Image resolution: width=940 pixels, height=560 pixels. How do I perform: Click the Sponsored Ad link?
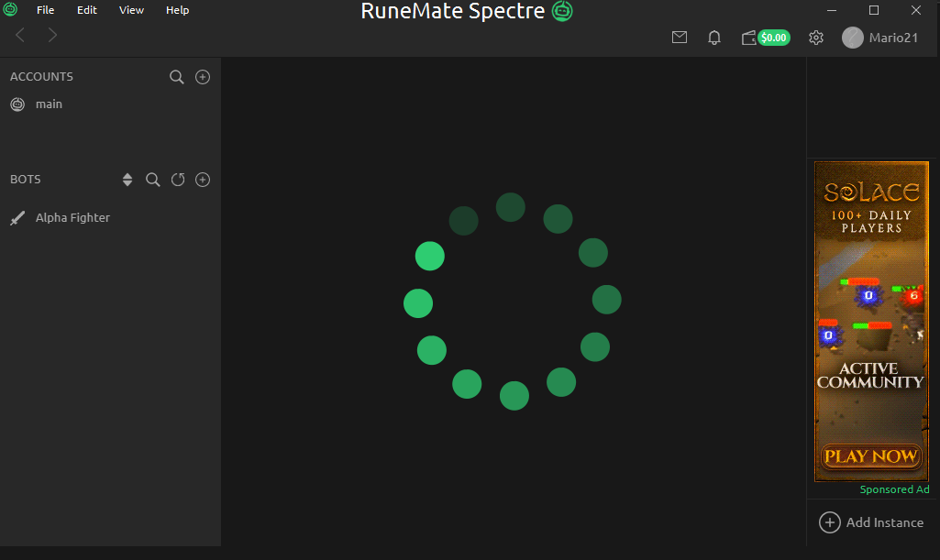[x=894, y=489]
